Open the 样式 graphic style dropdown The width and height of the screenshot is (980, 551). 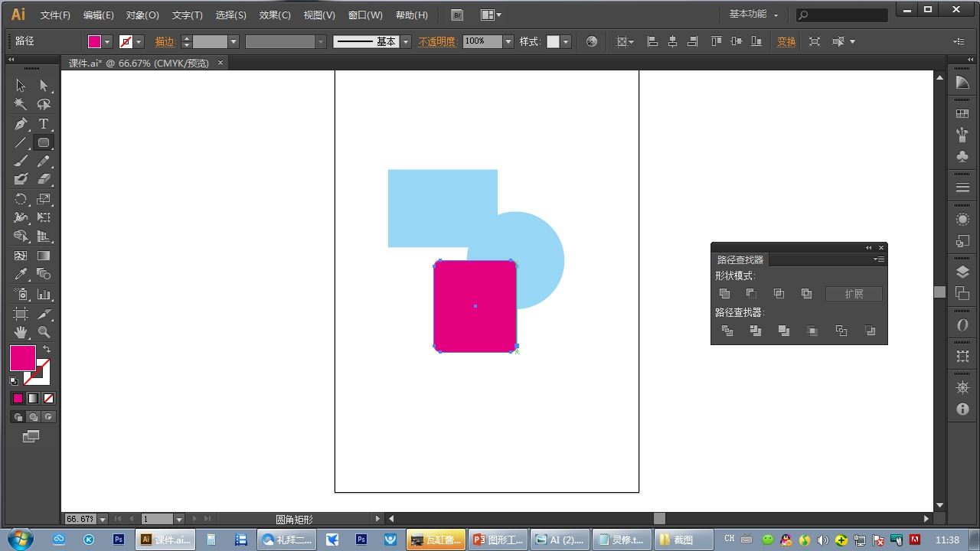click(566, 42)
